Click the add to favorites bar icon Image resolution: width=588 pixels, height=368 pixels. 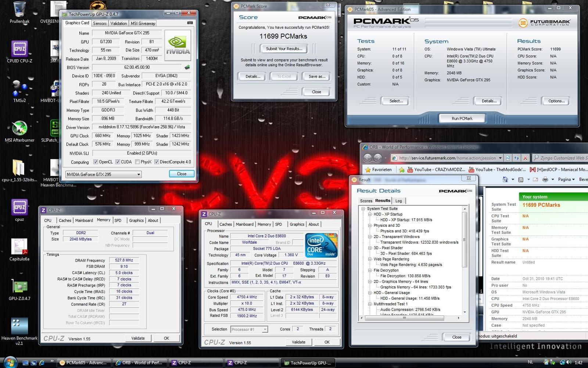click(402, 170)
